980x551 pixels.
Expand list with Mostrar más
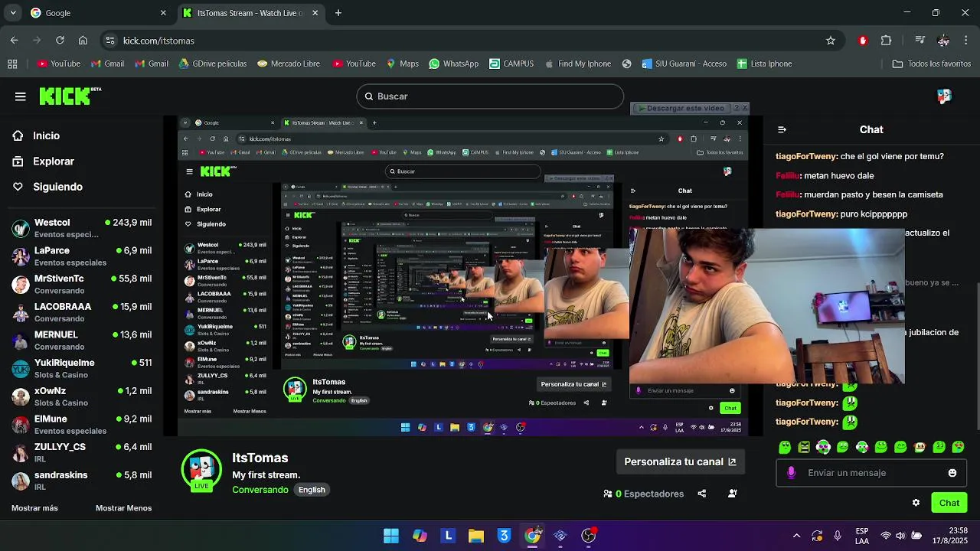[34, 508]
